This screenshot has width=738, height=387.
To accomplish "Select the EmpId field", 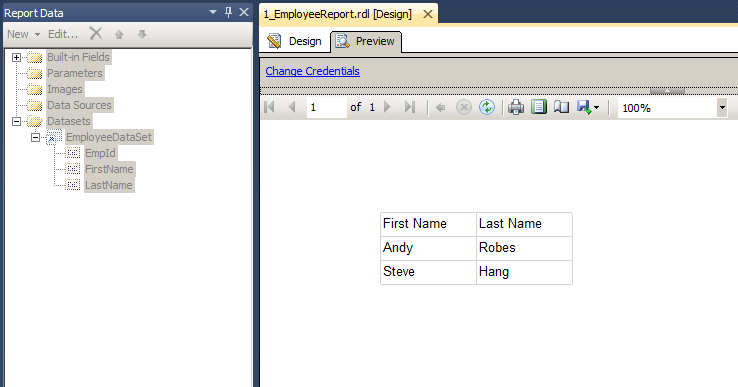I will tap(100, 153).
